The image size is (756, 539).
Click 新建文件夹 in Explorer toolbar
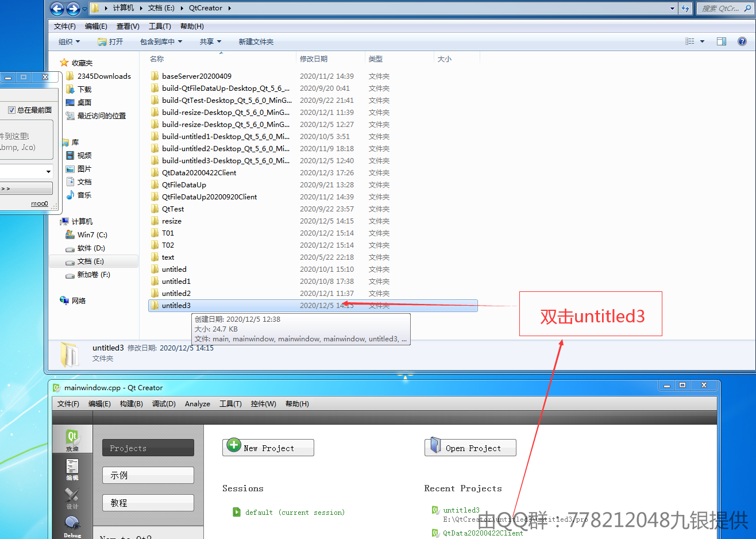tap(256, 41)
